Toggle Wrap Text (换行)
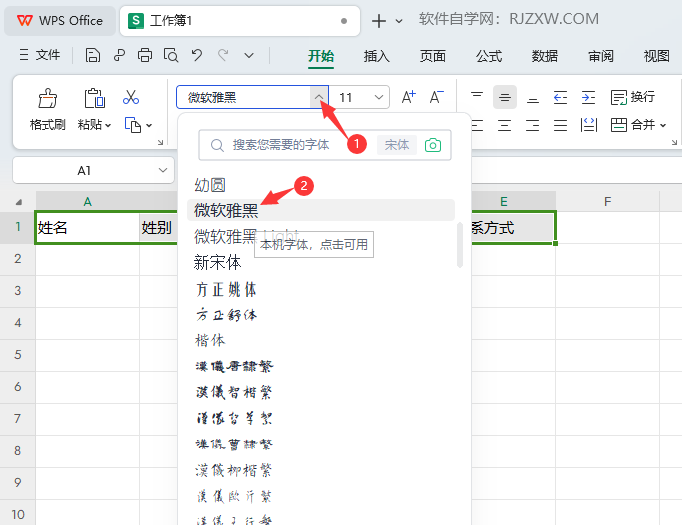This screenshot has width=682, height=525. [633, 97]
